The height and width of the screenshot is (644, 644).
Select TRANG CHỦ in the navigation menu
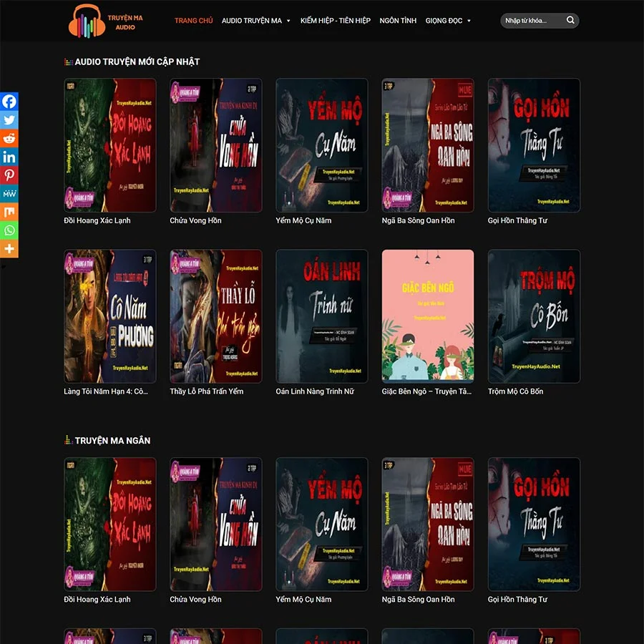(193, 21)
